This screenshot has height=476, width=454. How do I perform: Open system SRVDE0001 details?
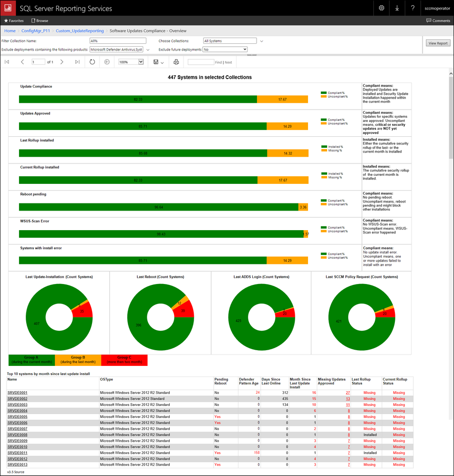tap(17, 393)
